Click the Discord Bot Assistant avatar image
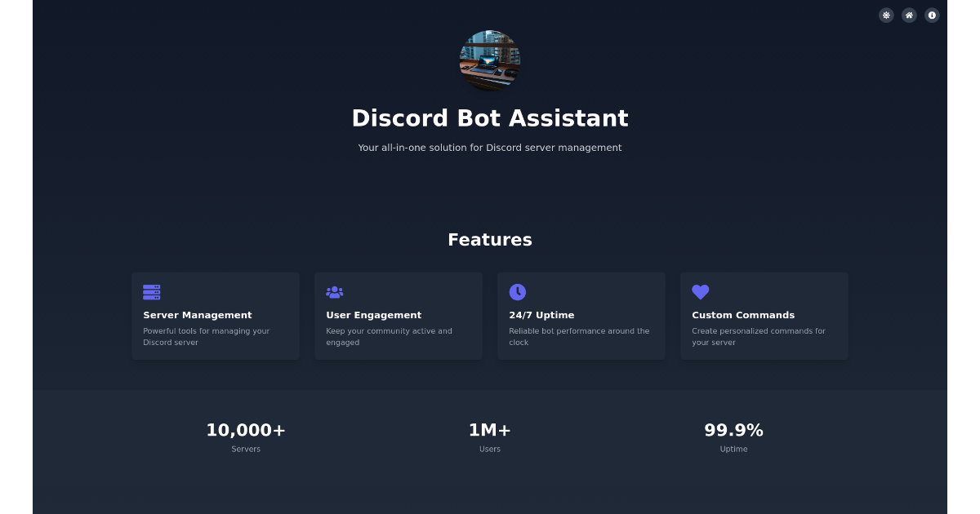This screenshot has height=514, width=980. 490,60
